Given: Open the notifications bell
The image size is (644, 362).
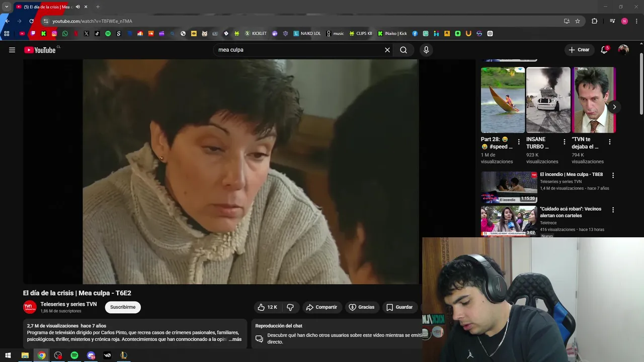Looking at the screenshot, I should [x=604, y=50].
